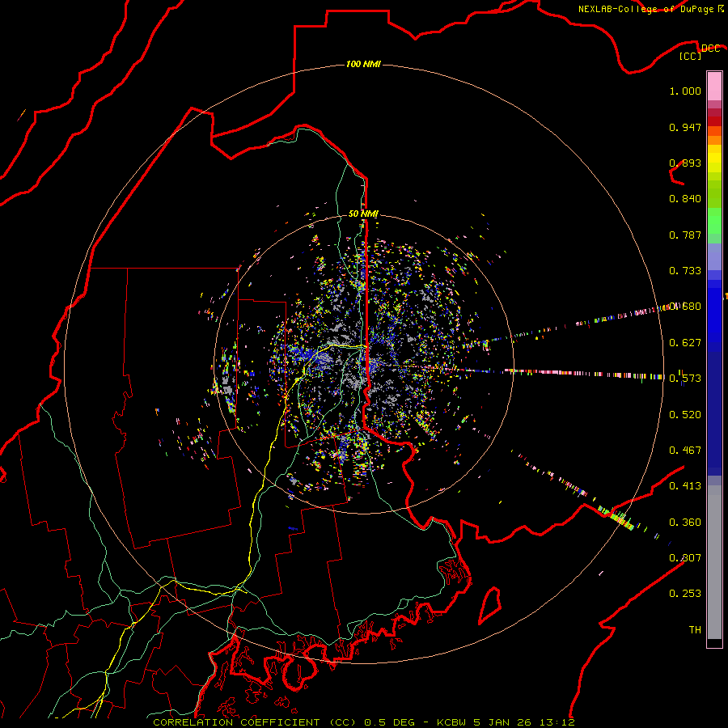728x728 pixels.
Task: Click the 0.733 legend value
Action: tap(685, 271)
